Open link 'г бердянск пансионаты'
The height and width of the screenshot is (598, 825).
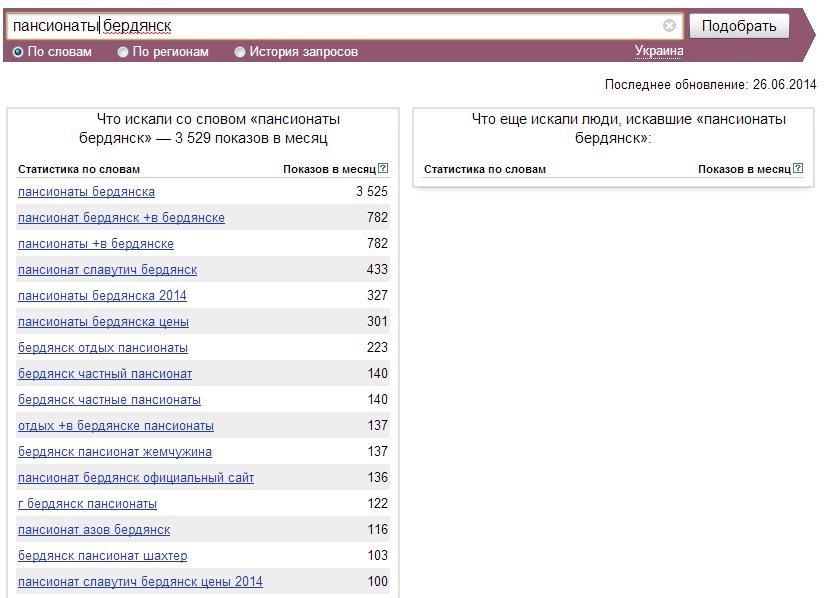tap(87, 504)
